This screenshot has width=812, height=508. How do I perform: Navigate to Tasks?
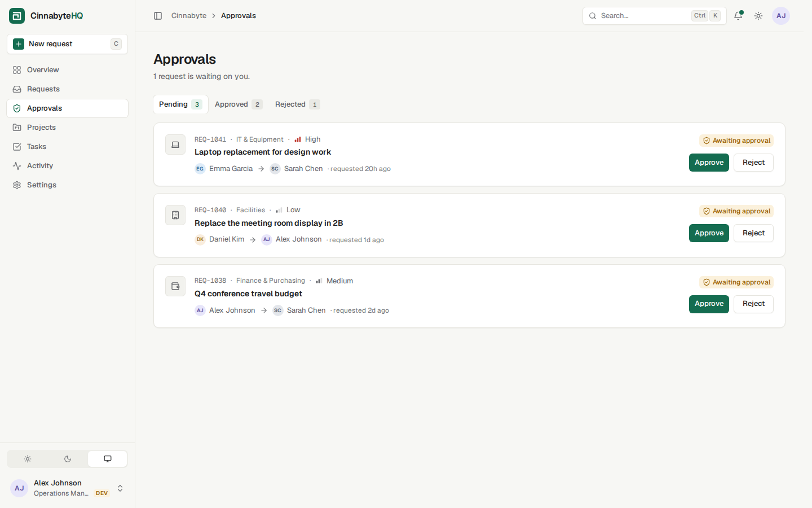(67, 147)
